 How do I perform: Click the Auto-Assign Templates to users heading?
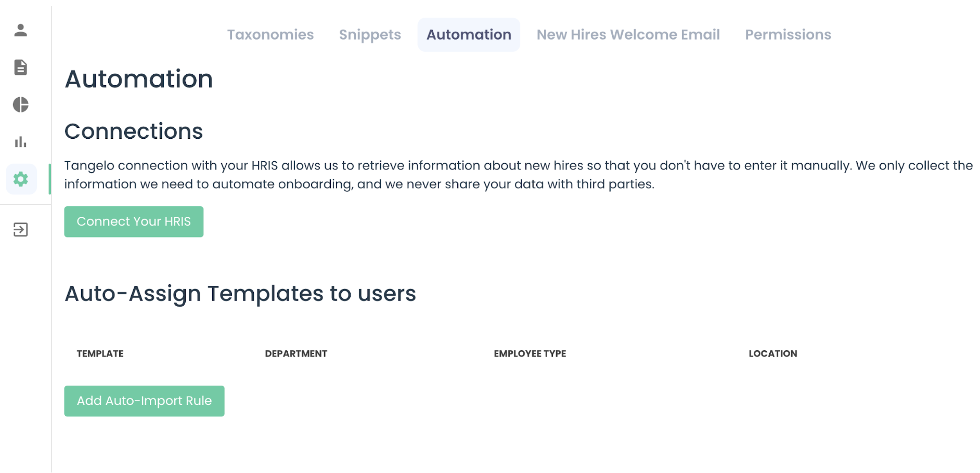[240, 294]
